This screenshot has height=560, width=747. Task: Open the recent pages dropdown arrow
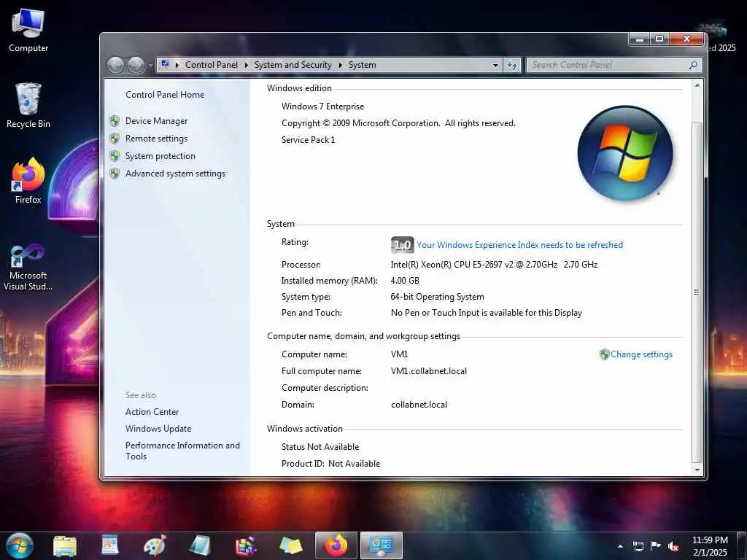click(x=150, y=65)
